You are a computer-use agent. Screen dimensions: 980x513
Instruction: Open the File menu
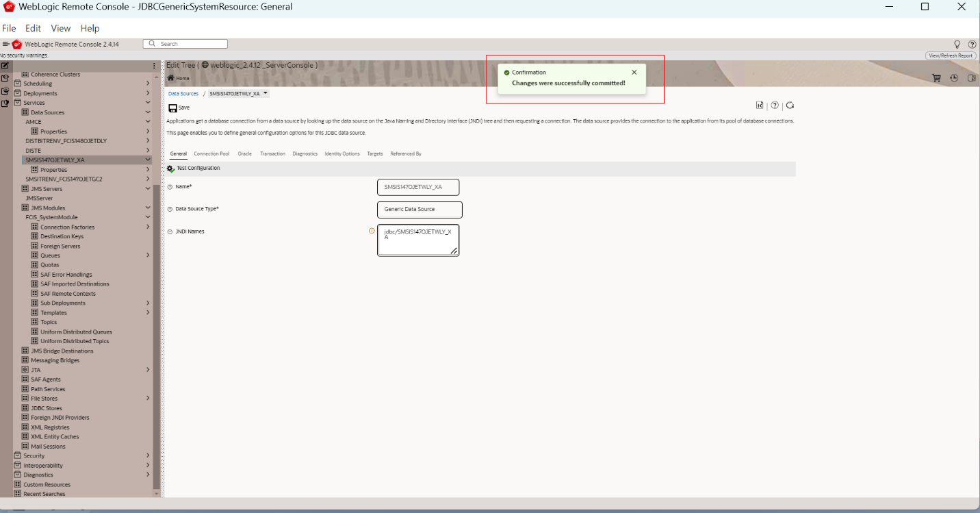coord(9,28)
